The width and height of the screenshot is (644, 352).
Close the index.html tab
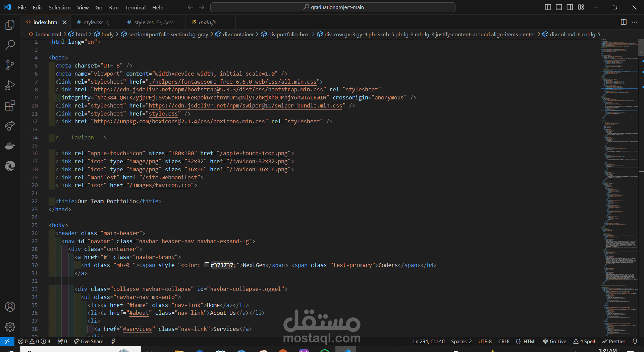(64, 22)
